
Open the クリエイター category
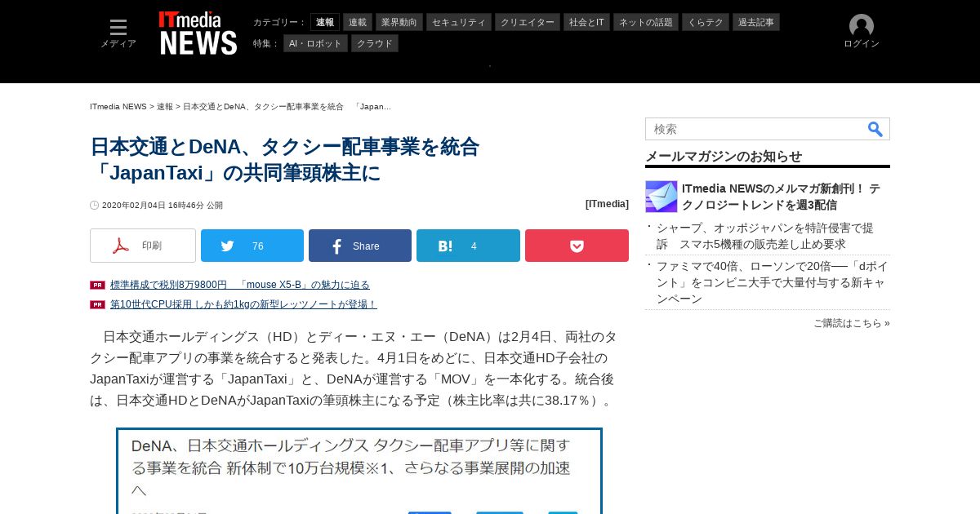(x=528, y=22)
